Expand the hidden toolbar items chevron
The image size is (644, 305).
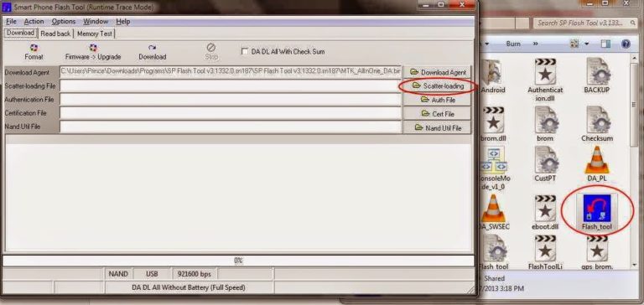point(535,44)
